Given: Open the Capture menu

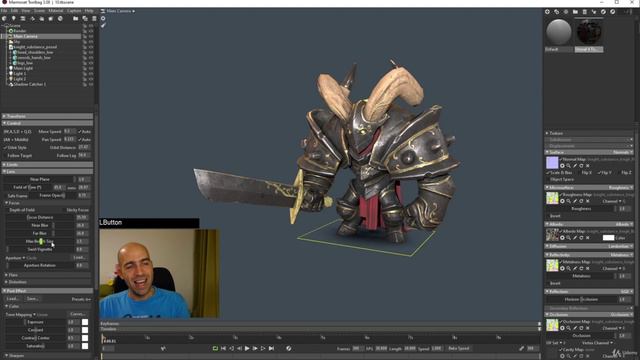Looking at the screenshot, I should (74, 11).
